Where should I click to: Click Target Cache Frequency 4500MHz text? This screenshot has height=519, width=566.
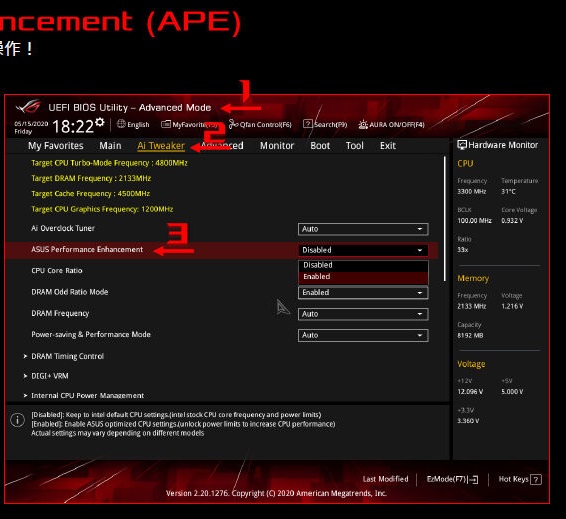click(x=90, y=194)
